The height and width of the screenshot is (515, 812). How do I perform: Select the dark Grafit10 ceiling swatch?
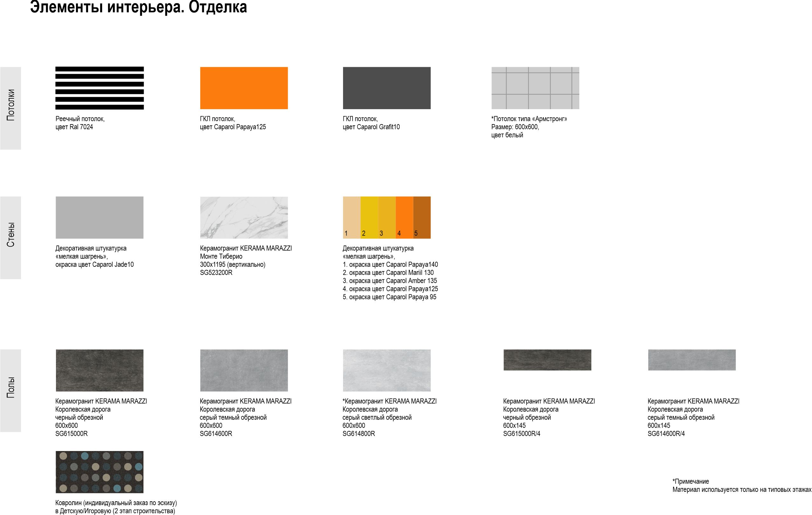(386, 88)
